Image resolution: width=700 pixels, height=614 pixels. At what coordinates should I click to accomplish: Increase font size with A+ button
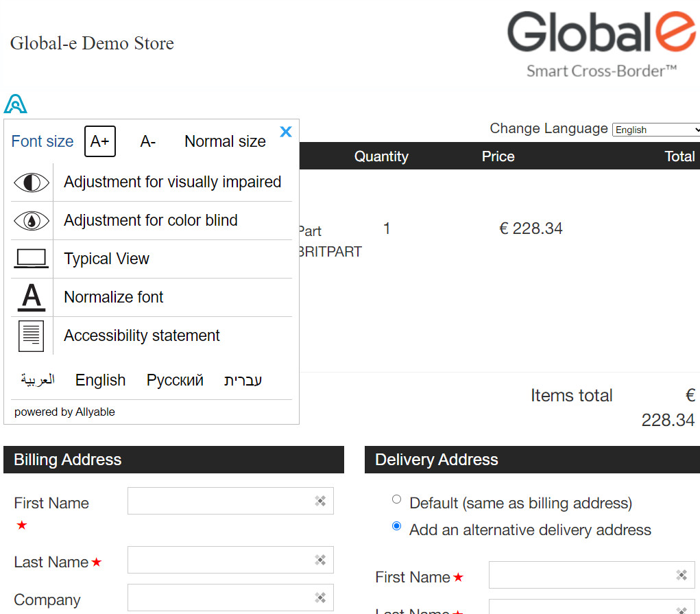100,142
